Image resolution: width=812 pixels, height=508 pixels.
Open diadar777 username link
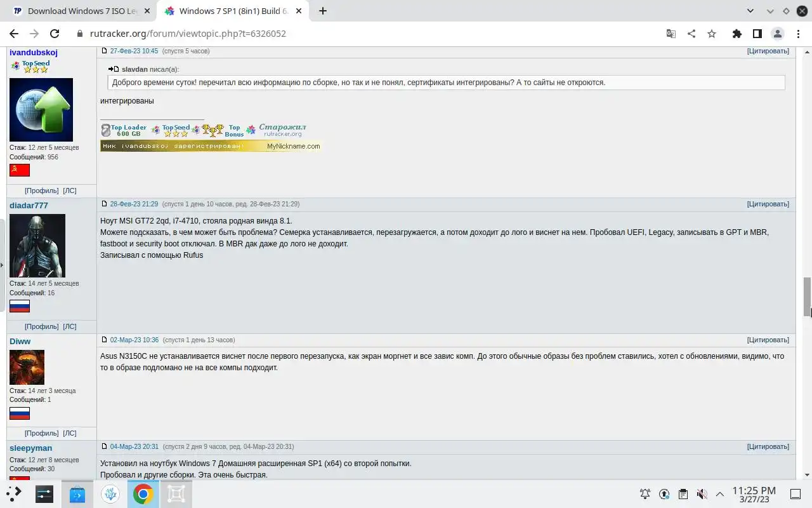(29, 205)
